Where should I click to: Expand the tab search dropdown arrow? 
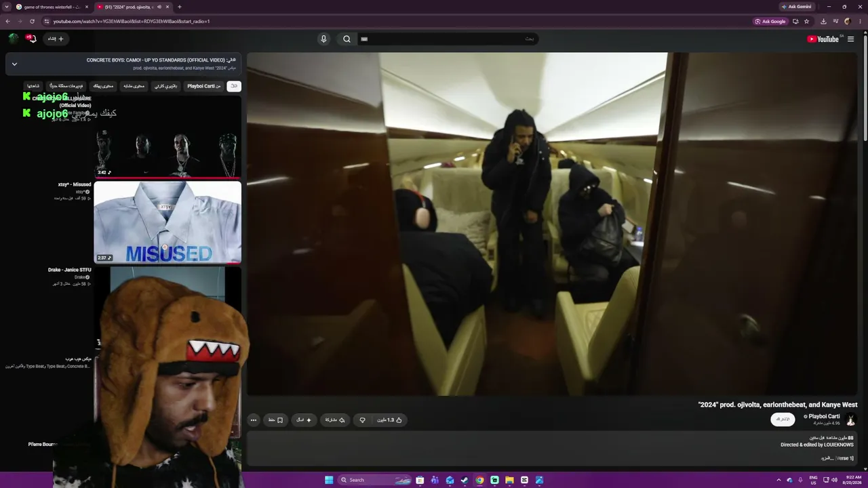[6, 7]
